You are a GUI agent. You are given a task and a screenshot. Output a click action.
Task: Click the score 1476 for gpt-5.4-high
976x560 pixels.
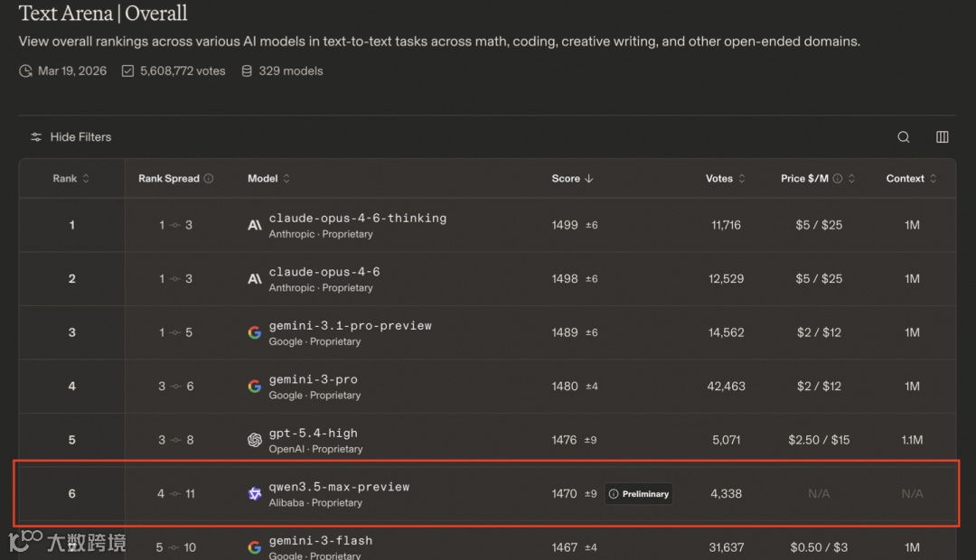point(564,440)
